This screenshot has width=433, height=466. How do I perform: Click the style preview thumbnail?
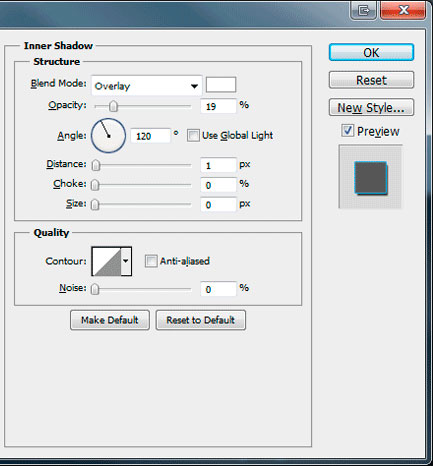[x=370, y=177]
